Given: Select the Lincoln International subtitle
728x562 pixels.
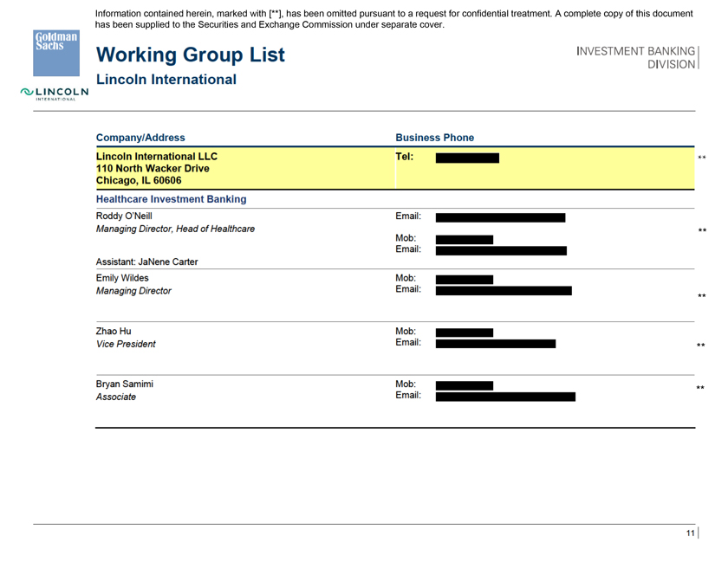Looking at the screenshot, I should (166, 80).
